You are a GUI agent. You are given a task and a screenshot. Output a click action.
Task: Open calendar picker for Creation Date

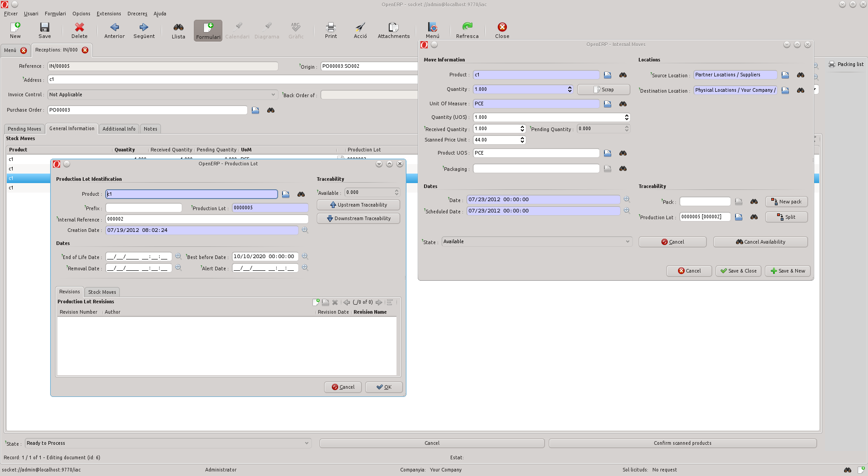[x=305, y=230]
